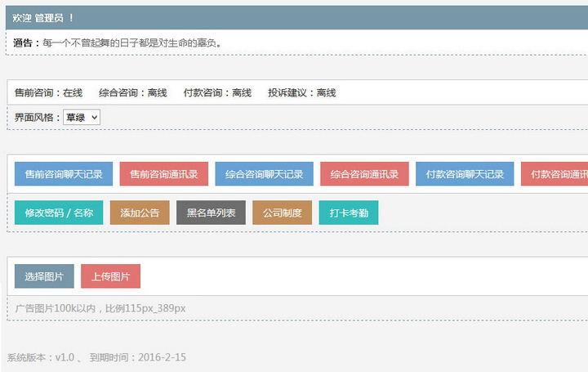Click the 欢迎 管理员 header text

click(x=42, y=18)
